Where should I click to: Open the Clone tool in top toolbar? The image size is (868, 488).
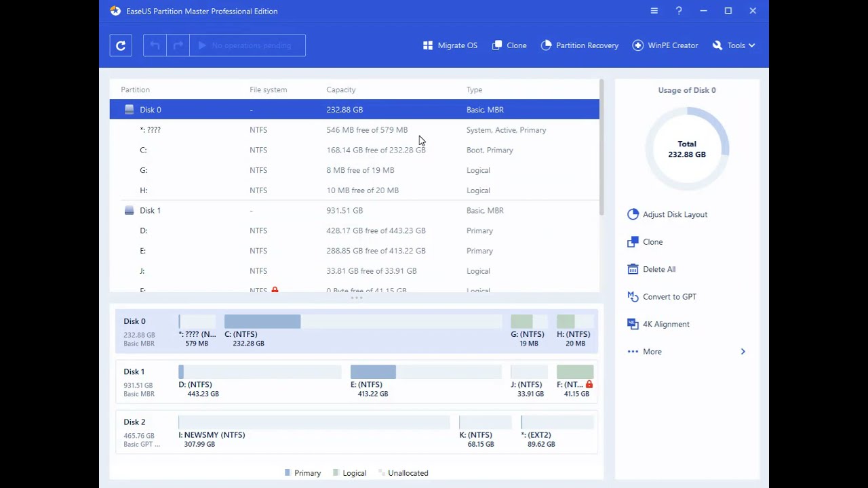tap(509, 45)
